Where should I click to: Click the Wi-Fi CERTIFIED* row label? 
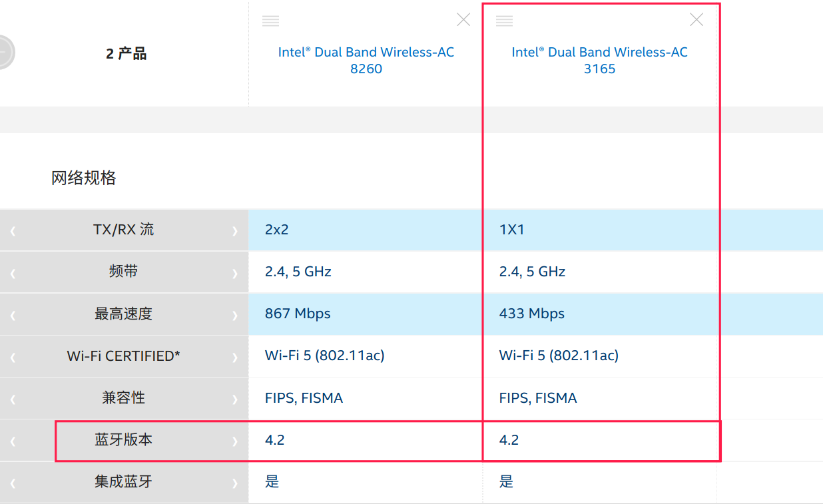click(123, 356)
